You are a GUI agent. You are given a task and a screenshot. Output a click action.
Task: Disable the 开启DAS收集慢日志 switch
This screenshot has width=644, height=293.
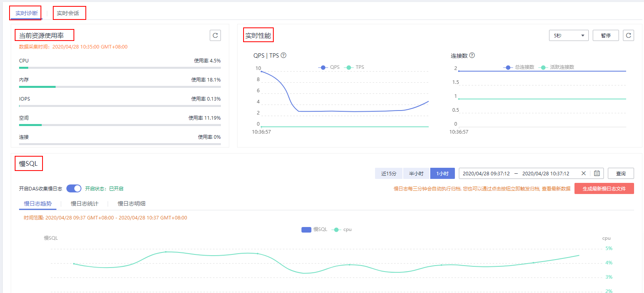(74, 188)
